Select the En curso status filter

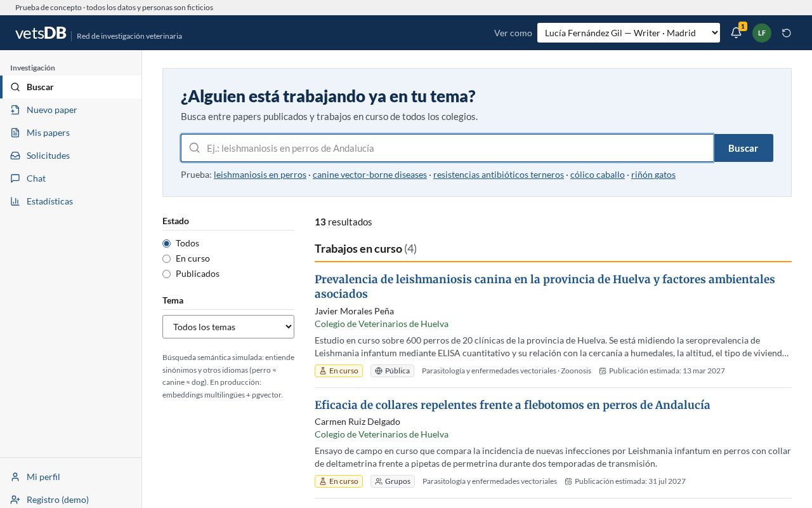(167, 258)
